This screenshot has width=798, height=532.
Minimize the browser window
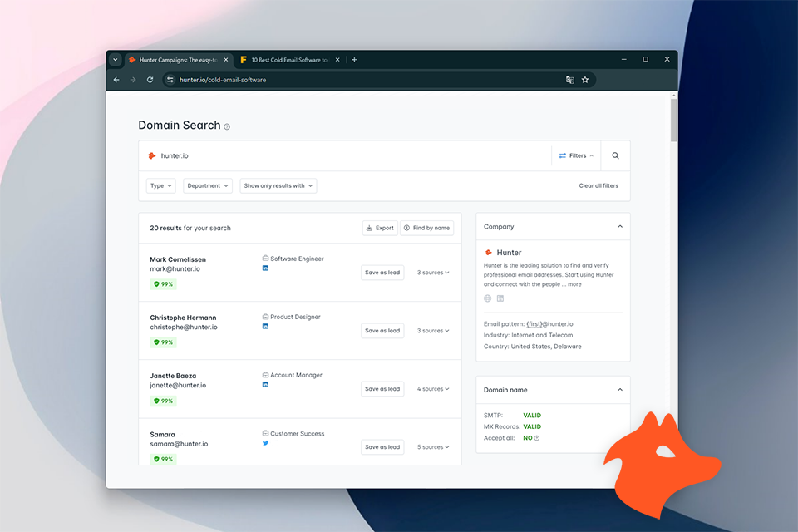point(624,60)
